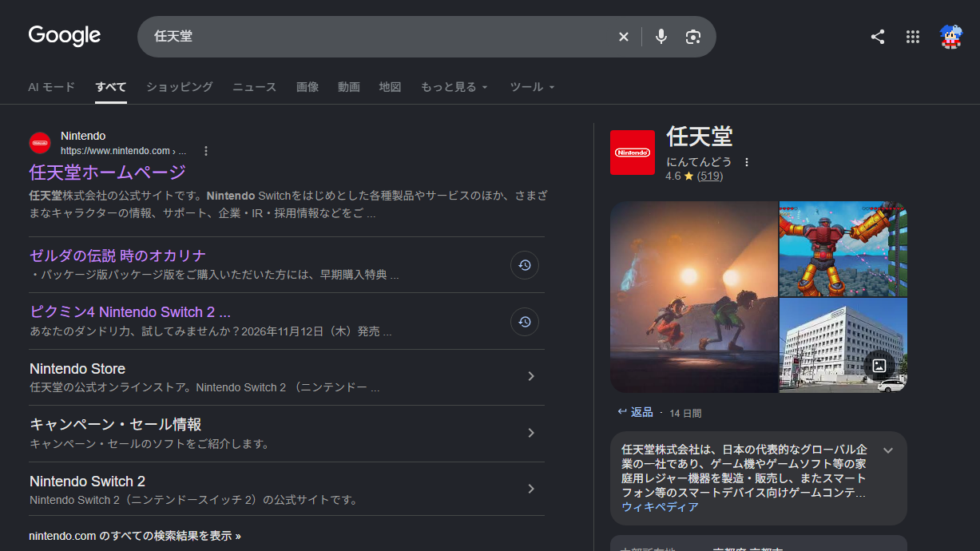This screenshot has height=551, width=980.
Task: Expand the もっと見る dropdown
Action: 454,87
